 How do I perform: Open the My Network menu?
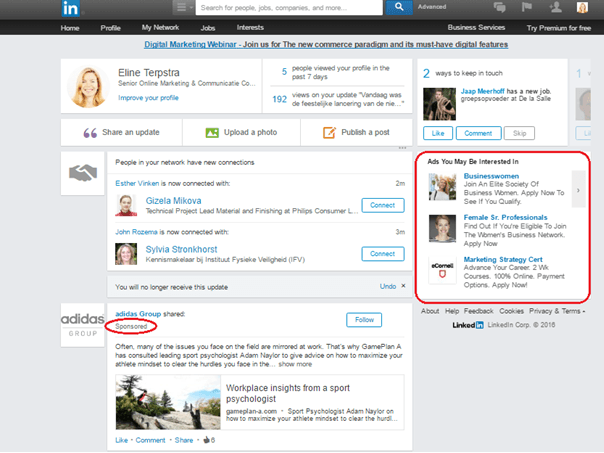(160, 28)
